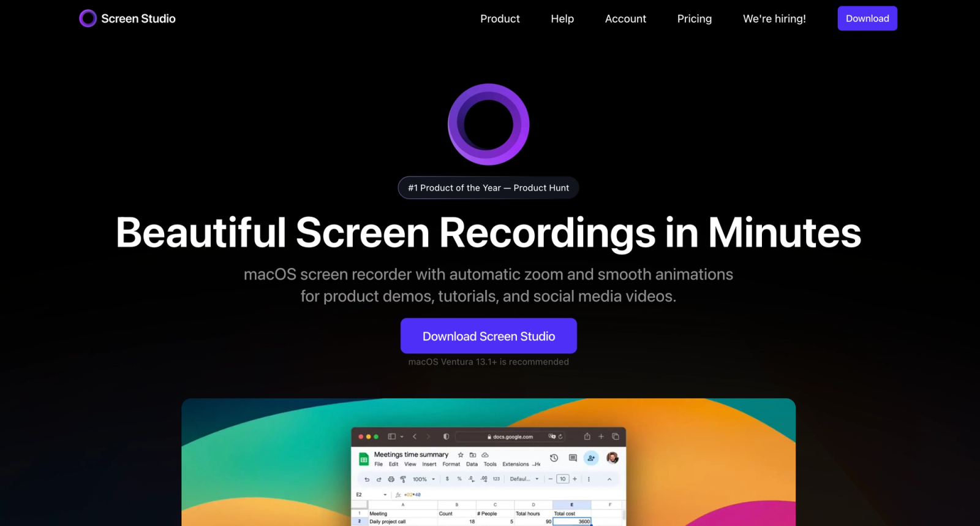Open the #1 Product of the Year badge
Screen dimensions: 980x526
click(488, 188)
